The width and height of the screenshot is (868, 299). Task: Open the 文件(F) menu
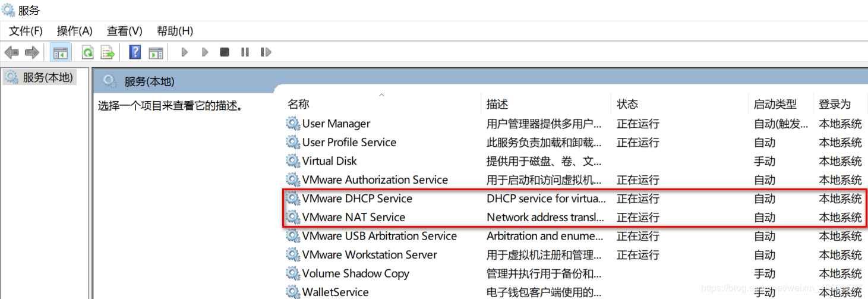point(26,31)
